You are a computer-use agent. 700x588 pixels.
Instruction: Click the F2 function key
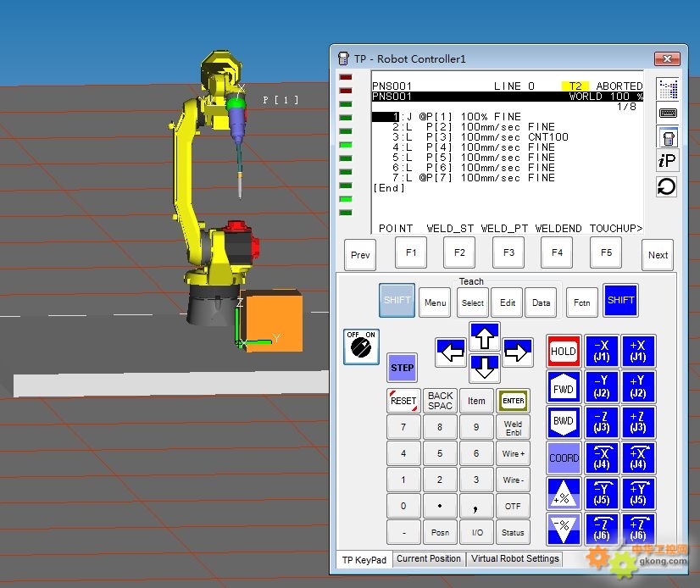click(459, 252)
